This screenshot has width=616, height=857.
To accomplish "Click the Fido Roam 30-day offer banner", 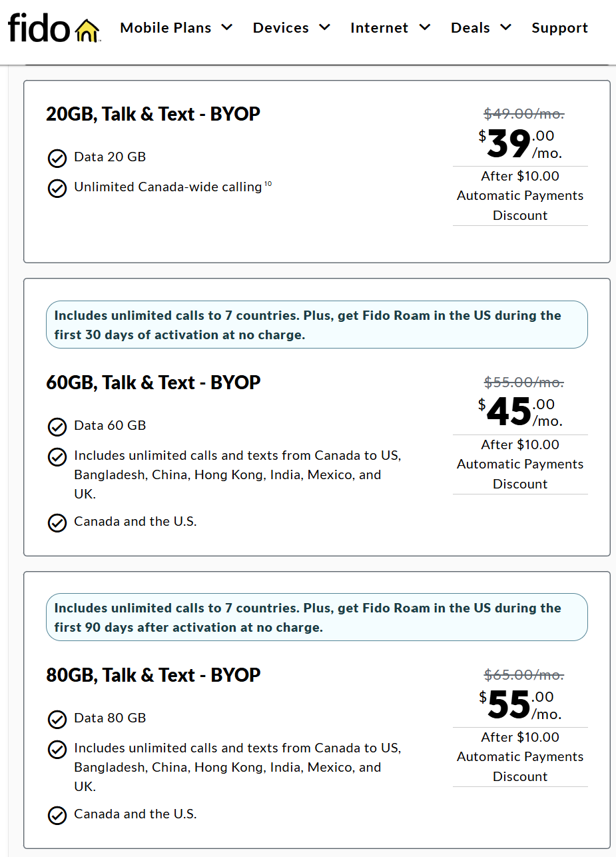I will coord(316,325).
